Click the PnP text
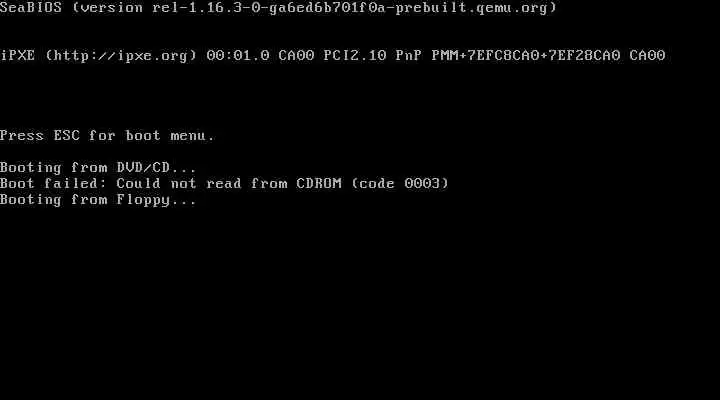The width and height of the screenshot is (720, 400). point(409,56)
